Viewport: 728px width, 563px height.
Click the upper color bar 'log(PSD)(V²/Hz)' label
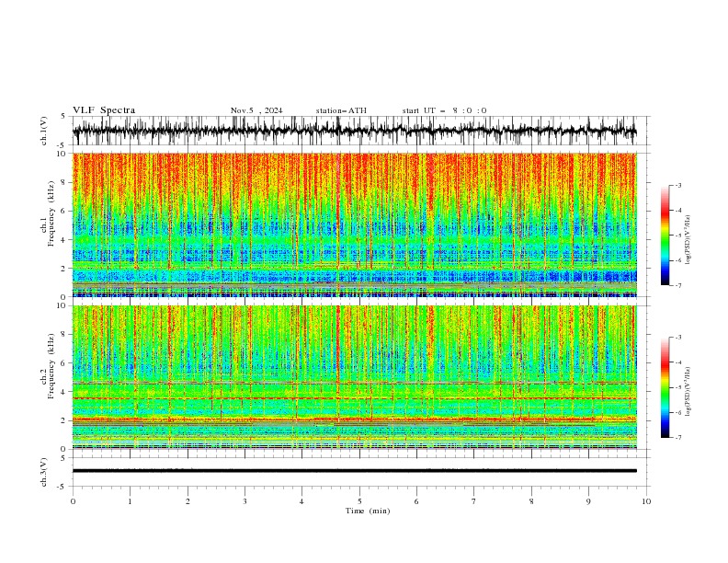pos(688,240)
